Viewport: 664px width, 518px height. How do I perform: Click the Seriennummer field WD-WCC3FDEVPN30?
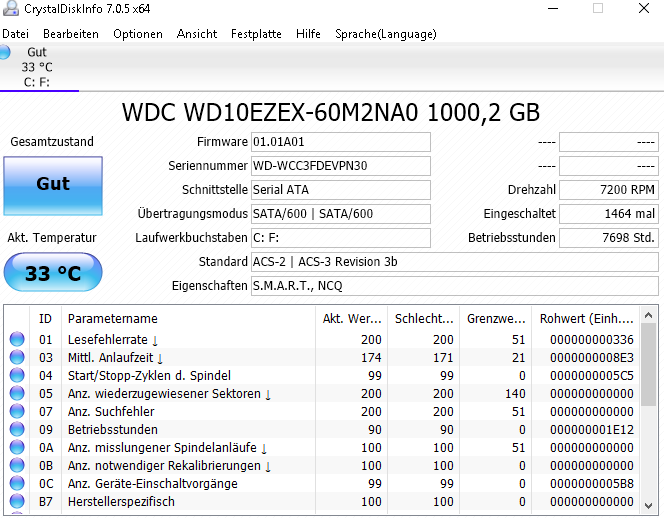click(x=341, y=166)
